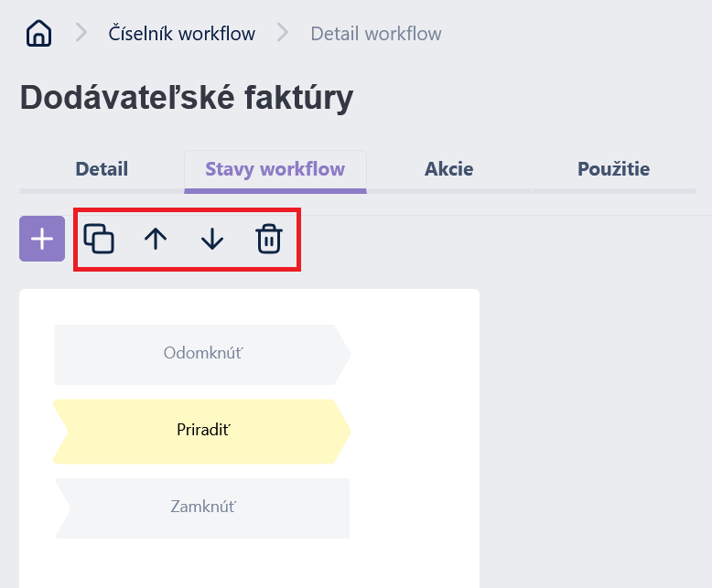
Task: Click chevron before Detail workflow breadcrumb
Action: (x=283, y=33)
